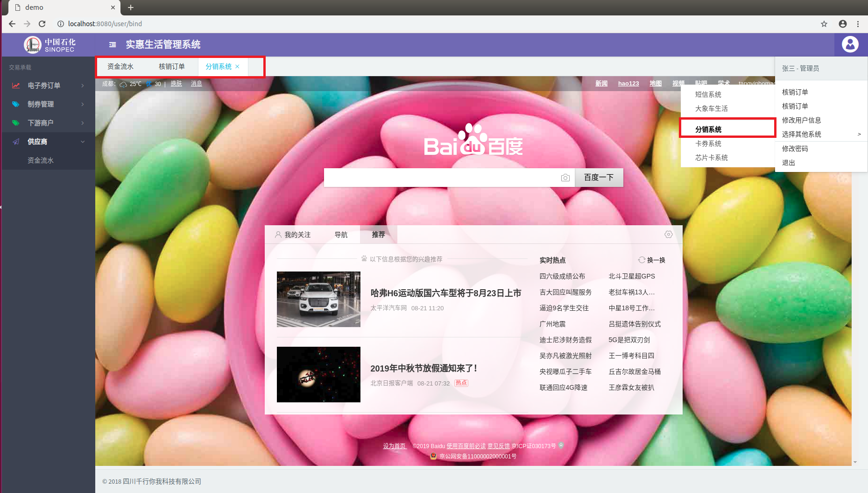The width and height of the screenshot is (868, 493).
Task: Open Baidu panel settings gear icon
Action: click(x=669, y=235)
